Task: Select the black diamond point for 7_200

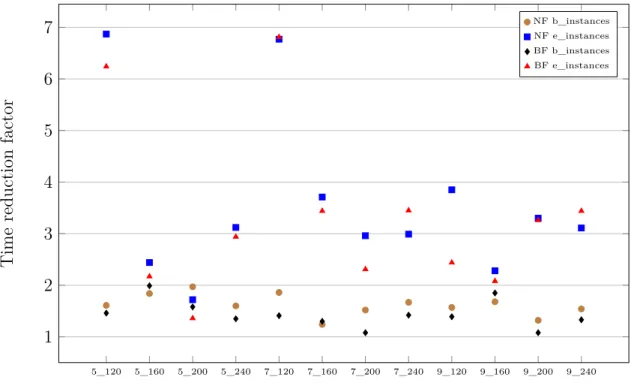Action: (x=365, y=333)
